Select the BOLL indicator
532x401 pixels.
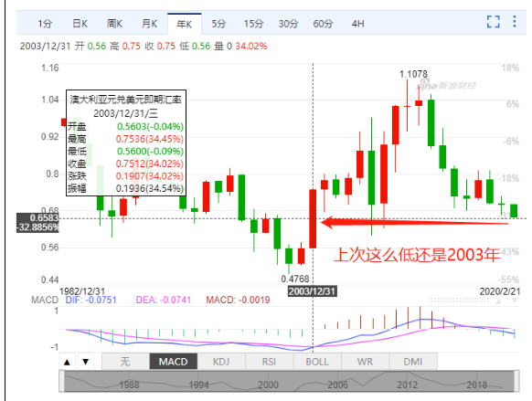tap(317, 362)
